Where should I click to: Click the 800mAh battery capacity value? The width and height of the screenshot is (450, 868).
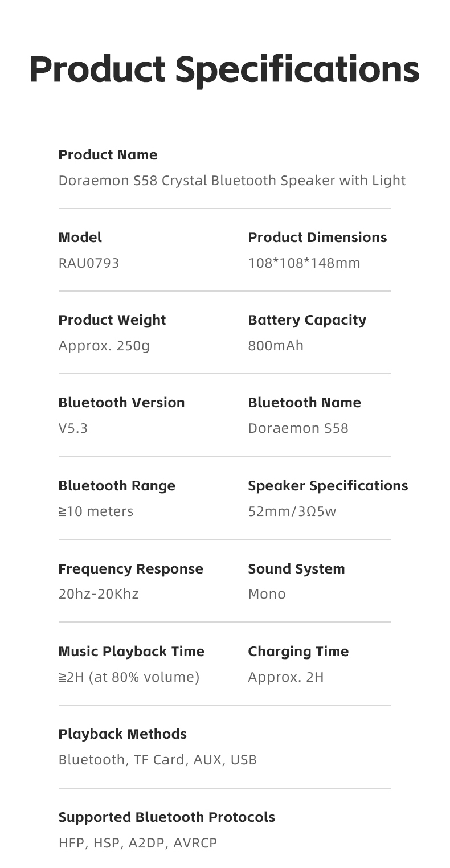[276, 346]
